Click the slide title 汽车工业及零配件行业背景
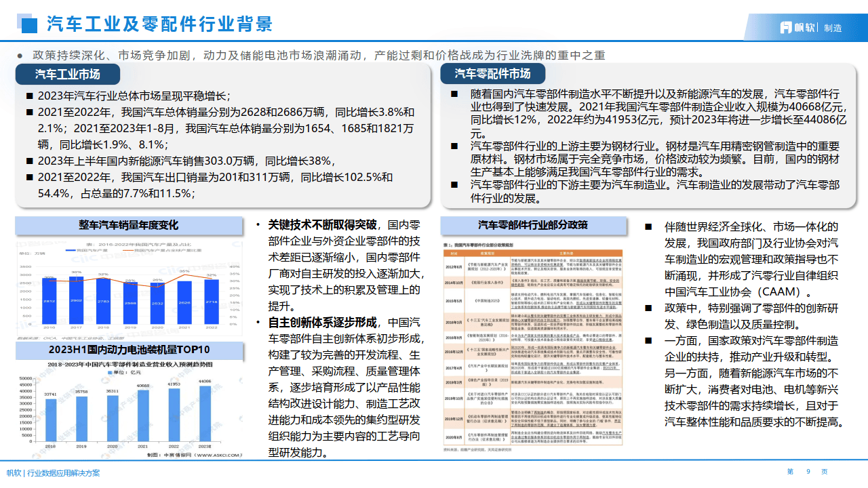 click(x=159, y=24)
